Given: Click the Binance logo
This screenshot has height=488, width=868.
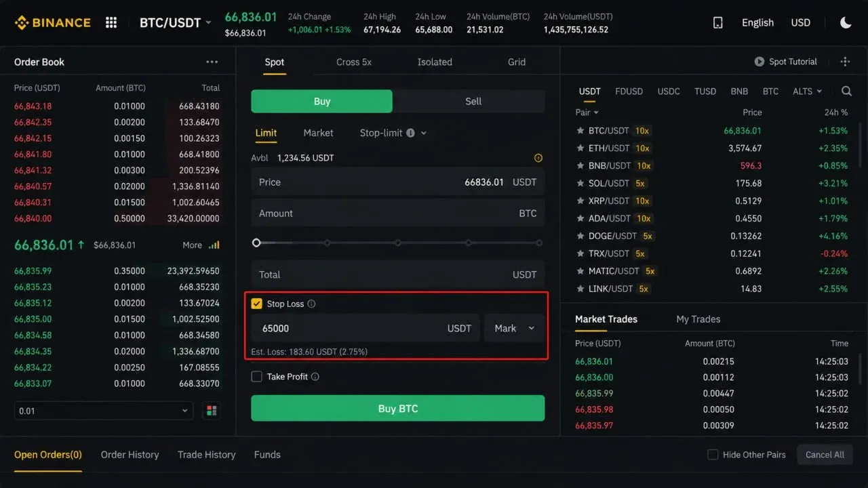Looking at the screenshot, I should pyautogui.click(x=52, y=22).
